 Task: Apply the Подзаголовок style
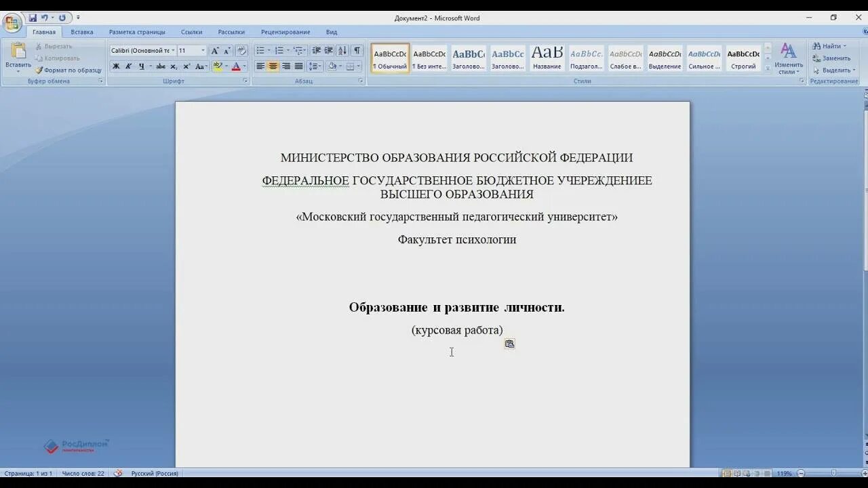coord(586,59)
